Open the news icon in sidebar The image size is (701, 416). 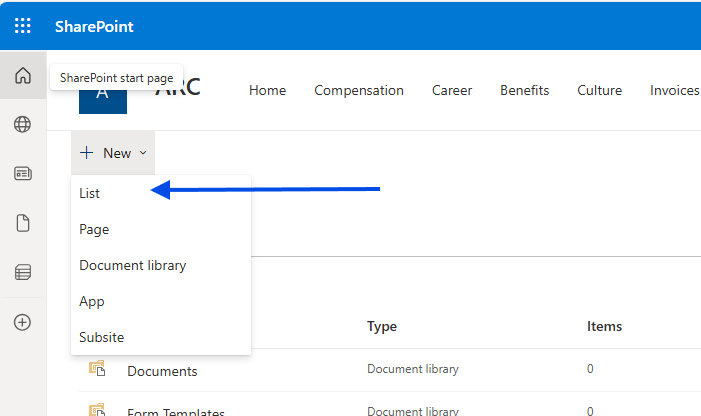(x=23, y=174)
